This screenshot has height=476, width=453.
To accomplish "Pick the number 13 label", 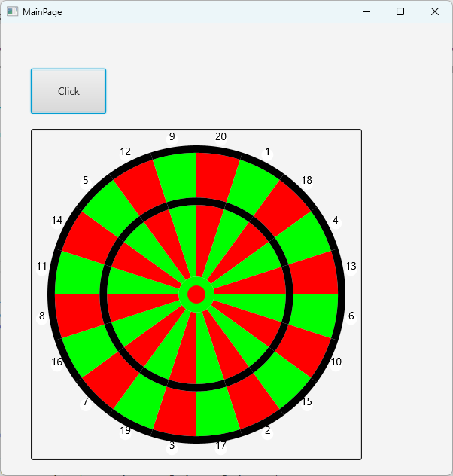I will pyautogui.click(x=351, y=266).
